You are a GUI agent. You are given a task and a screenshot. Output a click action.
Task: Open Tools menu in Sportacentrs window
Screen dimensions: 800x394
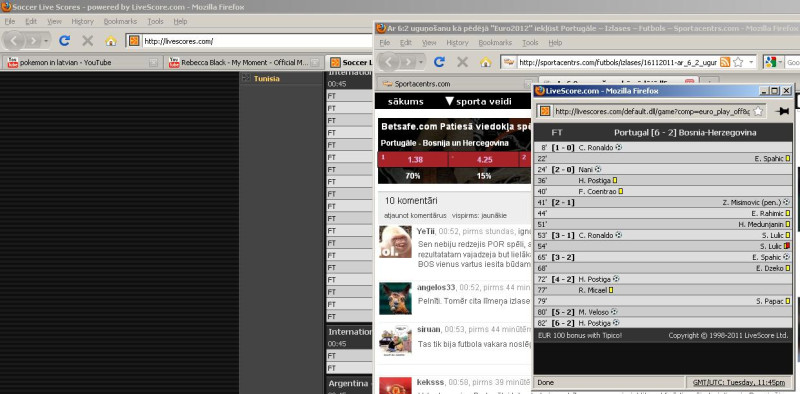(x=531, y=43)
